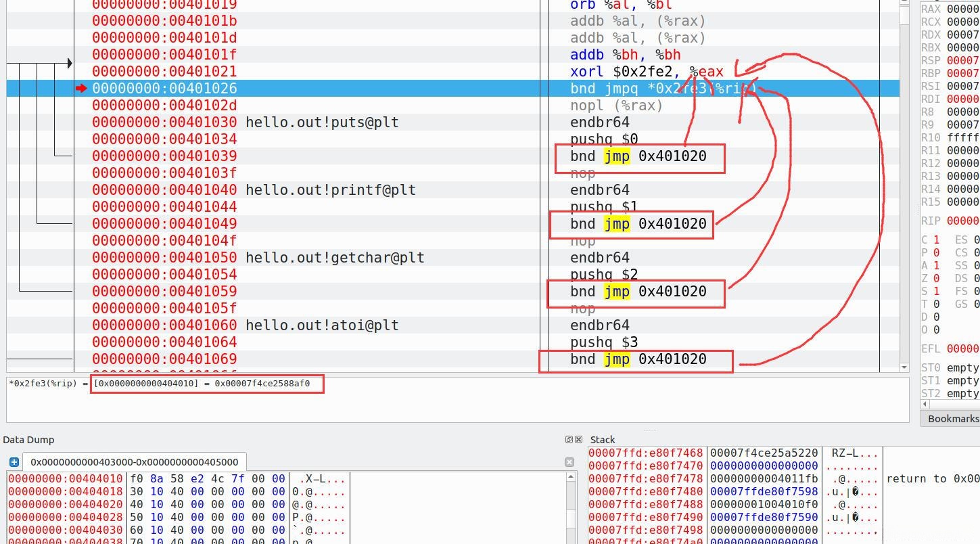The image size is (980, 544).
Task: Select the ST0 FPU register row
Action: tap(950, 367)
